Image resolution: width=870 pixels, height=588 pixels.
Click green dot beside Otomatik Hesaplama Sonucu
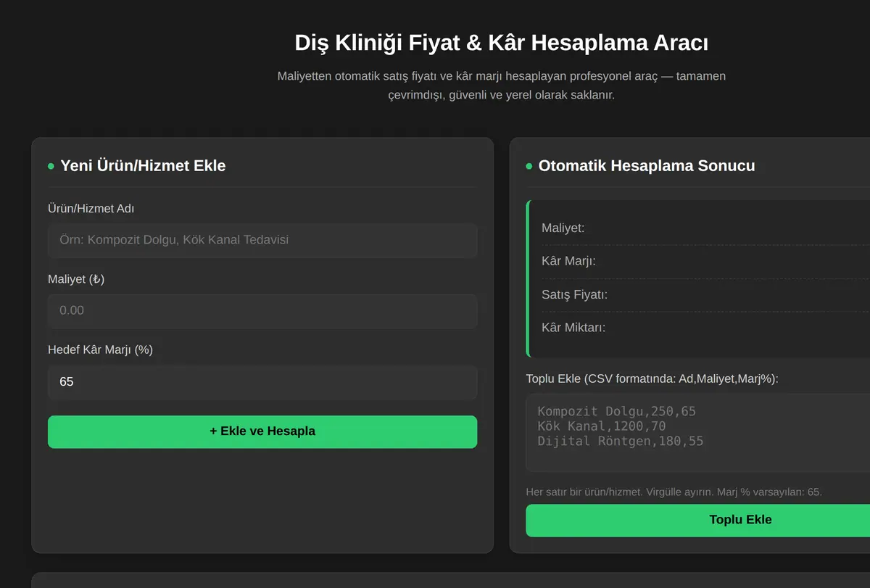point(529,167)
